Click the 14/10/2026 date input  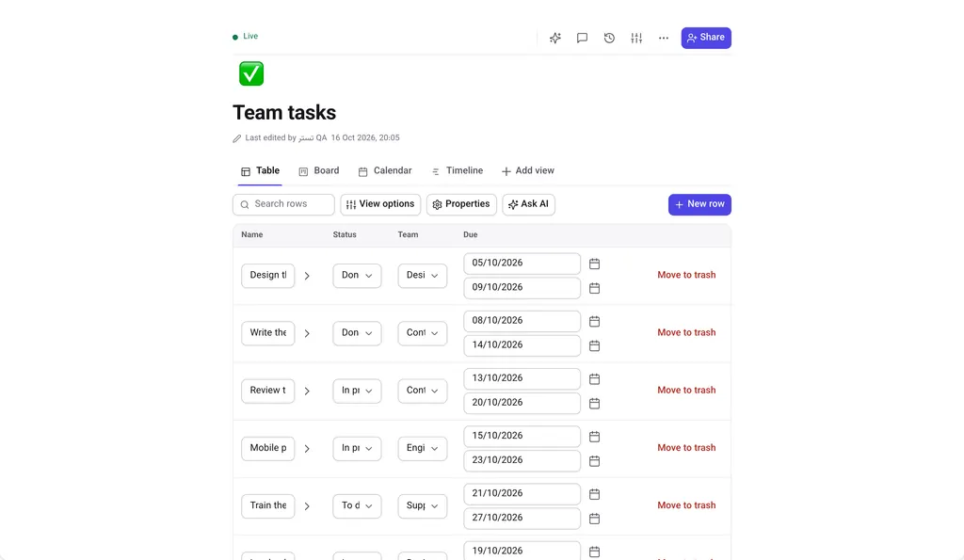[522, 345]
